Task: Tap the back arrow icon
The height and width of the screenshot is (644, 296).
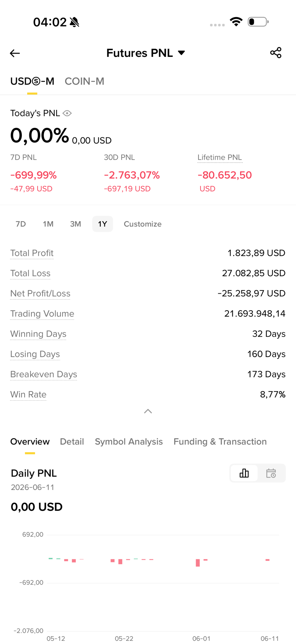Action: [15, 53]
